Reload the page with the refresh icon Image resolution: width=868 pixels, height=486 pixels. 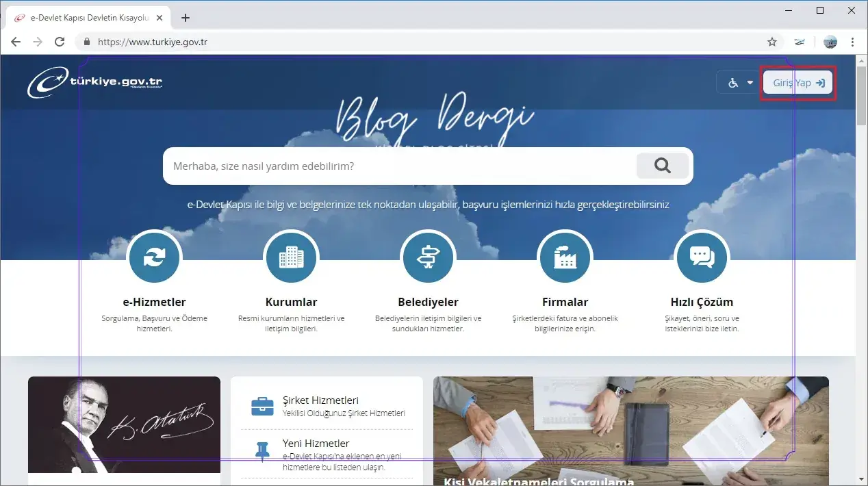click(x=60, y=41)
